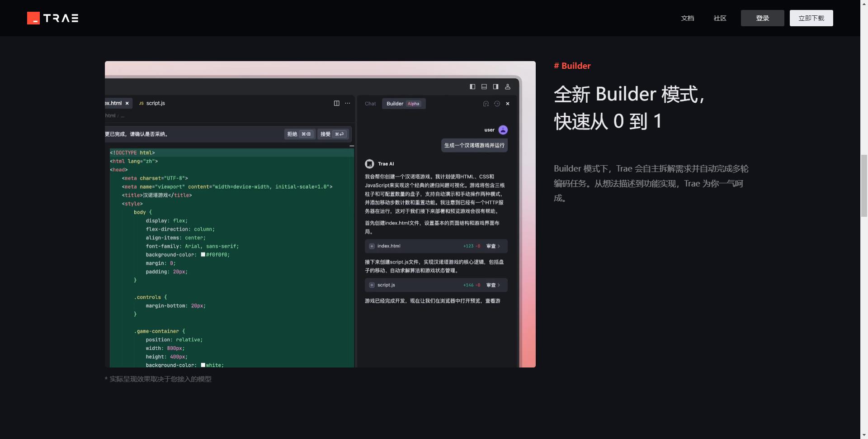Screen dimensions: 868x439
Task: Switch to the Chat tab
Action: tap(370, 104)
